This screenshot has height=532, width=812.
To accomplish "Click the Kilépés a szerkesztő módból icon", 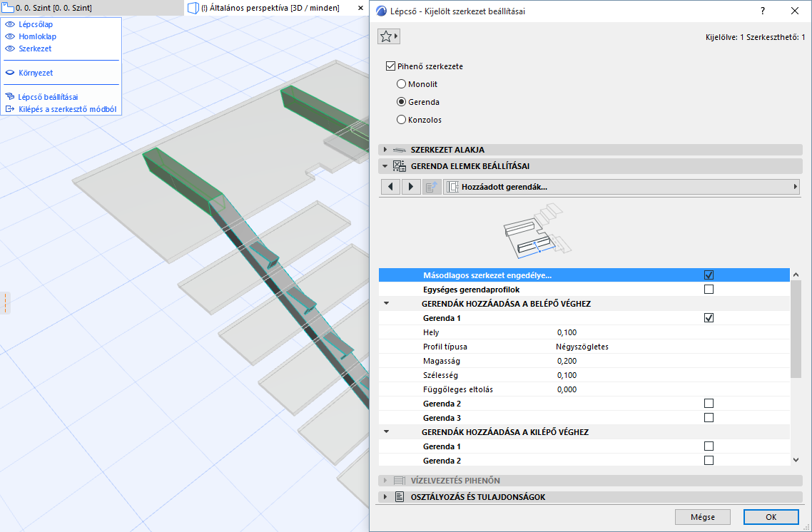I will (x=10, y=110).
